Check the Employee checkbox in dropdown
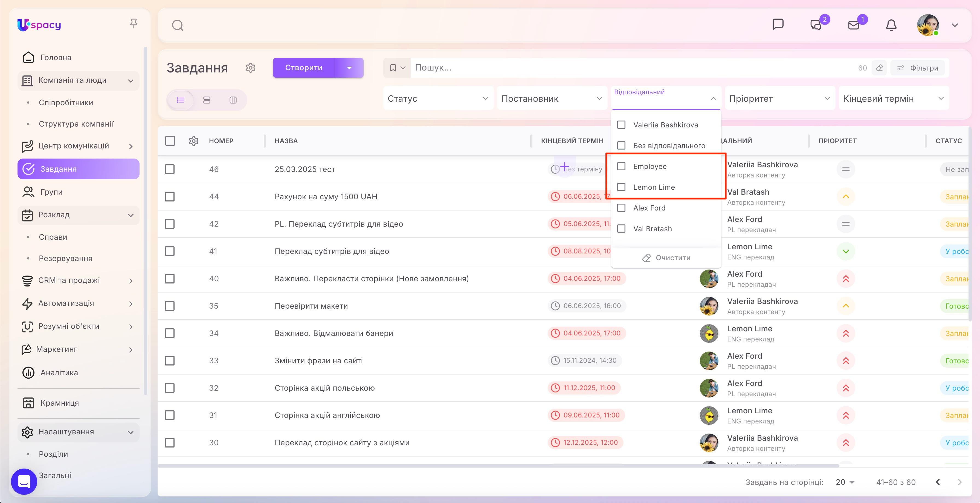Viewport: 980px width, 503px height. coord(621,166)
